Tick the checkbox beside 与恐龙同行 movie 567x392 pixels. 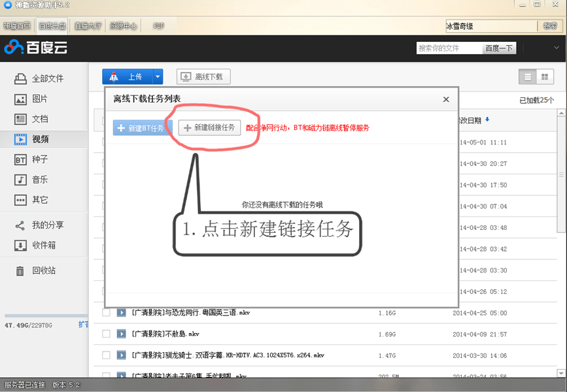click(105, 312)
